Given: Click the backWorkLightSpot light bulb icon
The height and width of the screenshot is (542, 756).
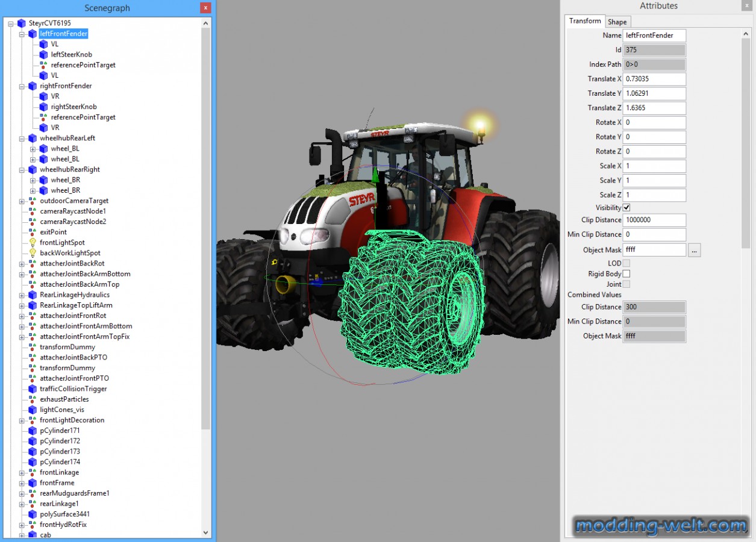Looking at the screenshot, I should tap(33, 253).
